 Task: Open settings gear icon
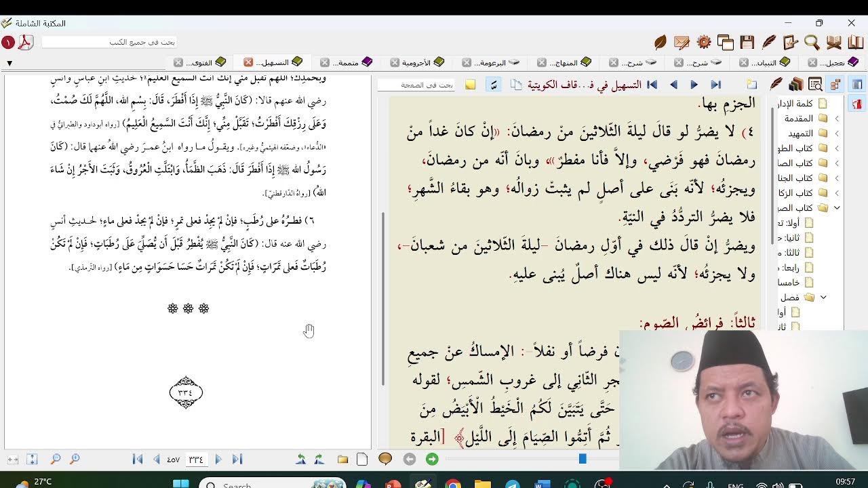pos(704,42)
